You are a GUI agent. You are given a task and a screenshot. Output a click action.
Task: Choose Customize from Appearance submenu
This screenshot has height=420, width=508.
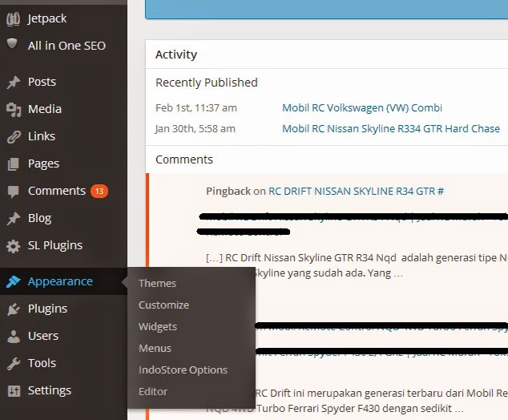point(163,305)
